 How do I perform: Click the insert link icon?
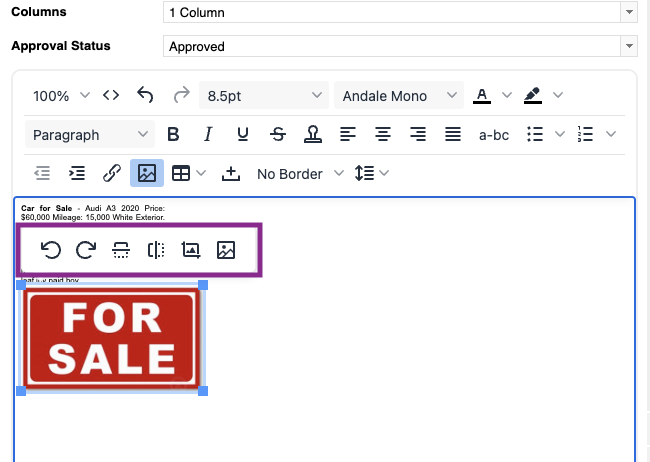[x=112, y=173]
